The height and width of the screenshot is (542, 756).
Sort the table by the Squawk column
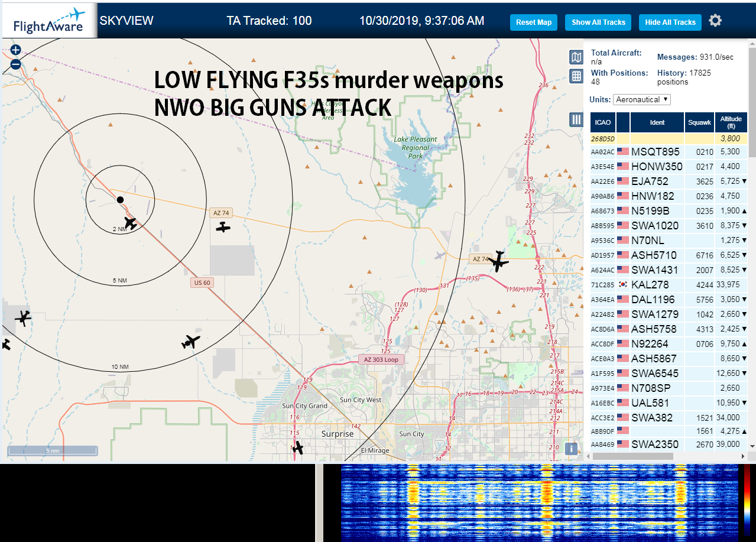tap(700, 122)
